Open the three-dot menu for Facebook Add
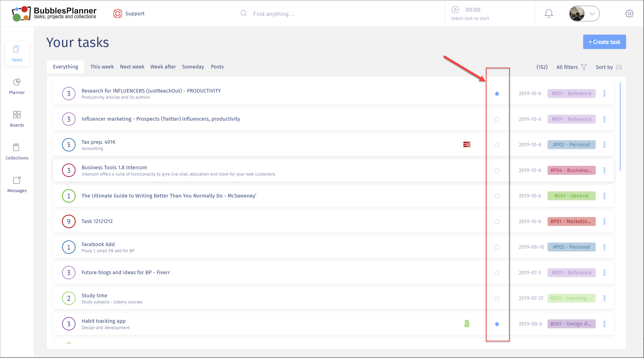Screen dimensions: 644x358 point(604,247)
